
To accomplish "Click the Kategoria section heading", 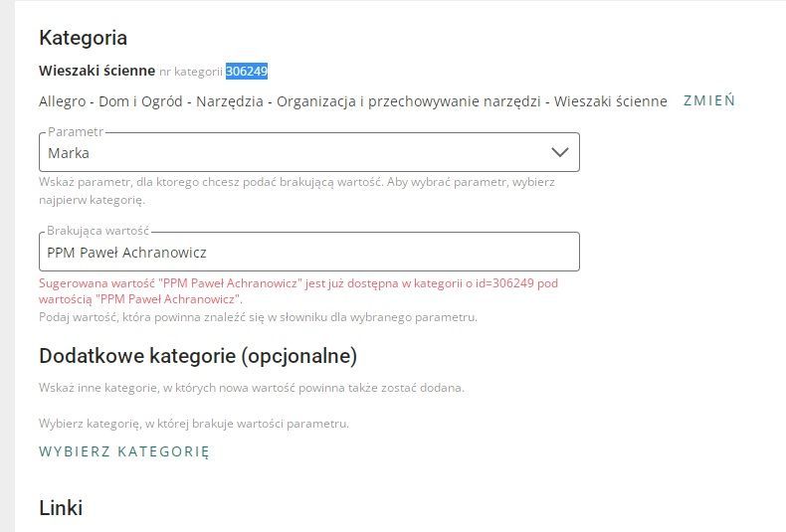I will [x=83, y=39].
